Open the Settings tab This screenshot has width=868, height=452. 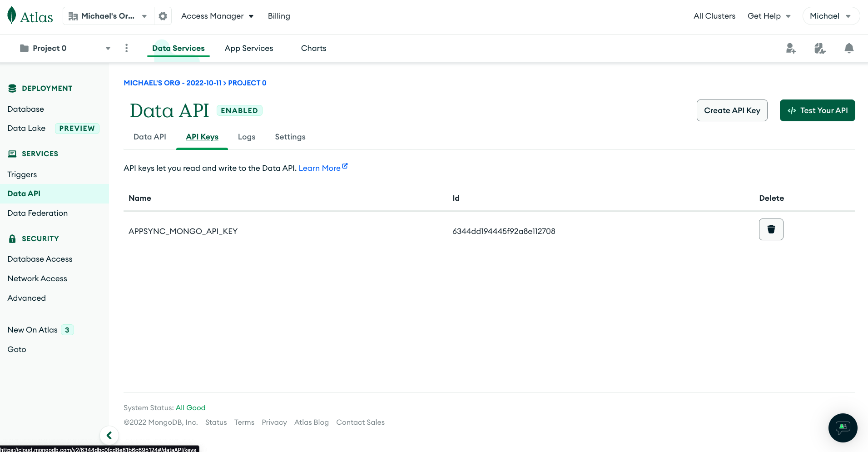[x=290, y=137]
